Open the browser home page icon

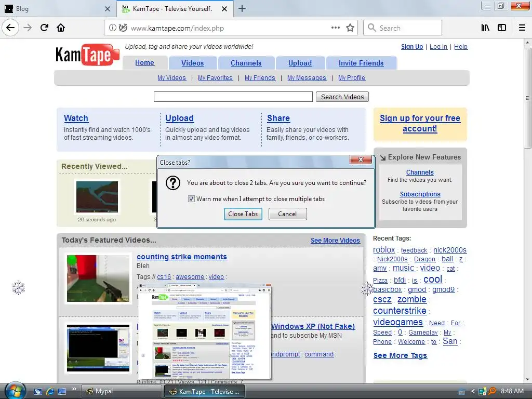tap(61, 28)
